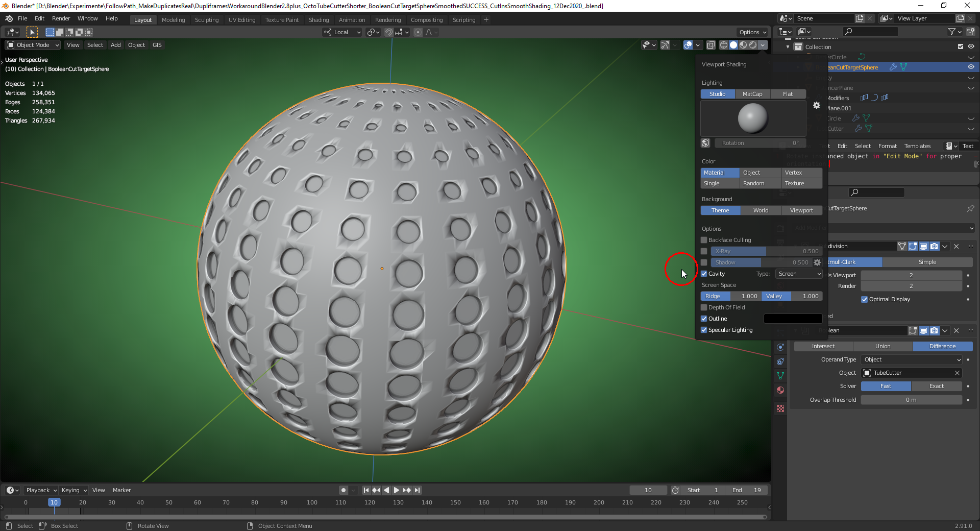Adjust the Valley cavity slider
Screen dimensions: 980x531
792,296
